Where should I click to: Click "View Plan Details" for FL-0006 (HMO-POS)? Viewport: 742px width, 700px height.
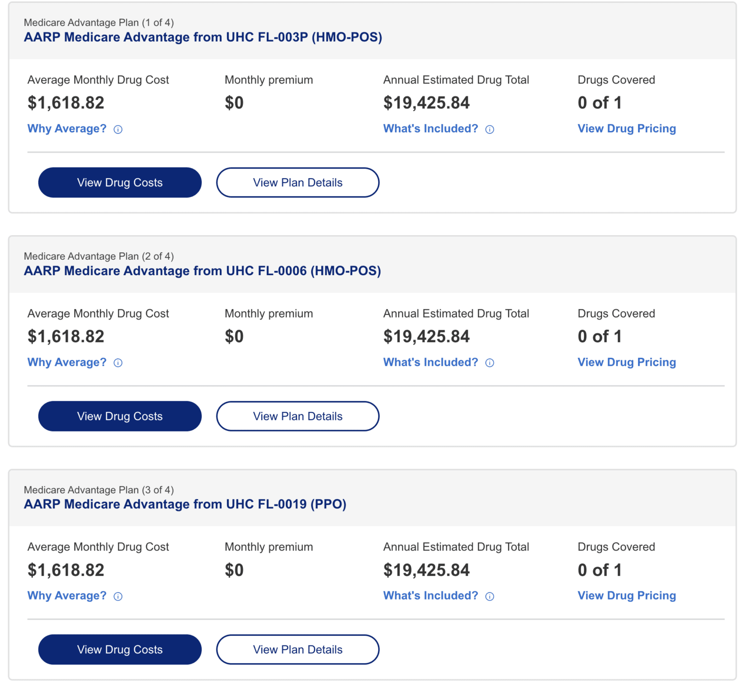coord(297,416)
